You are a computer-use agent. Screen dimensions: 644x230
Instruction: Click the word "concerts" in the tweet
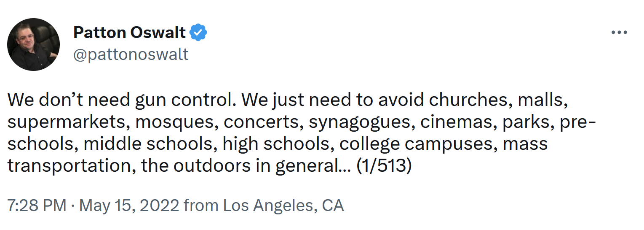point(261,122)
